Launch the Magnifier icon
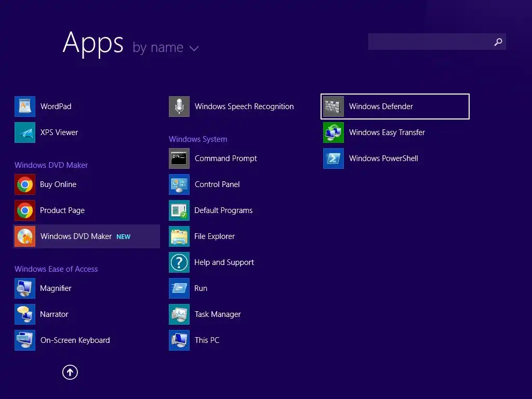532x399 pixels. (x=25, y=288)
